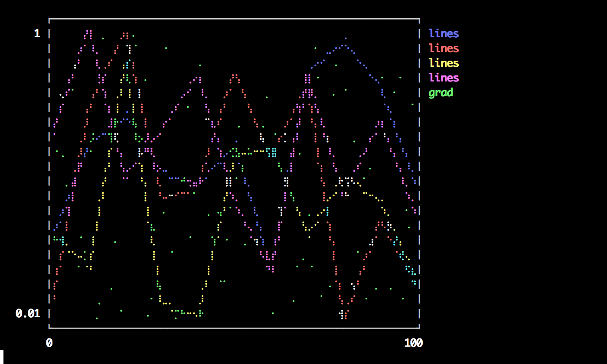Select the red "lines" legend entry

click(x=443, y=48)
